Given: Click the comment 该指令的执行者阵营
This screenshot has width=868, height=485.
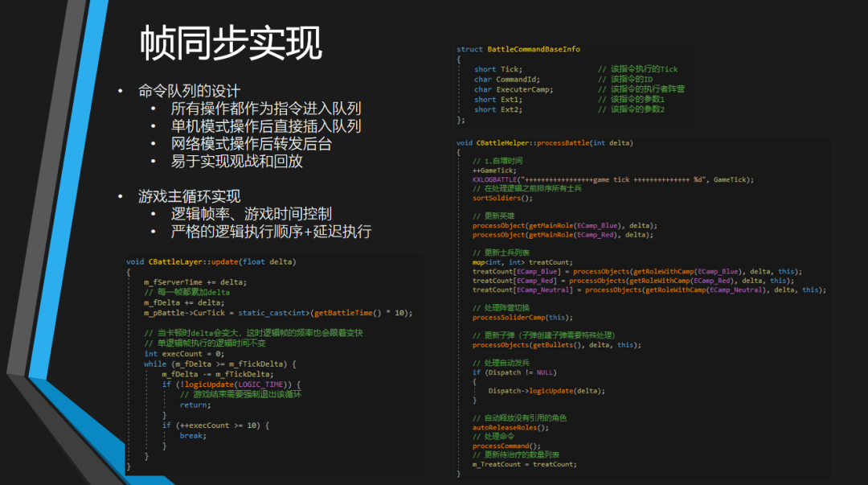Looking at the screenshot, I should click(x=641, y=89).
